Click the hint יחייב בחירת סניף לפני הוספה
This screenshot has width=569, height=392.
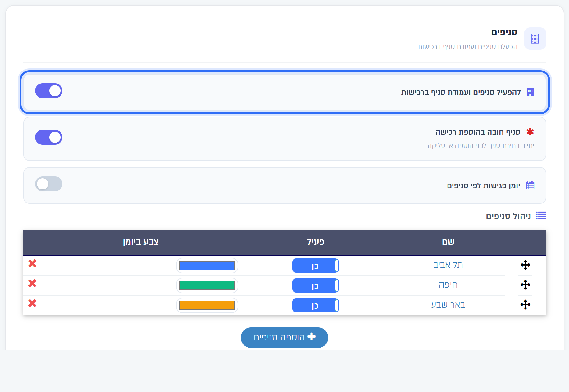481,145
